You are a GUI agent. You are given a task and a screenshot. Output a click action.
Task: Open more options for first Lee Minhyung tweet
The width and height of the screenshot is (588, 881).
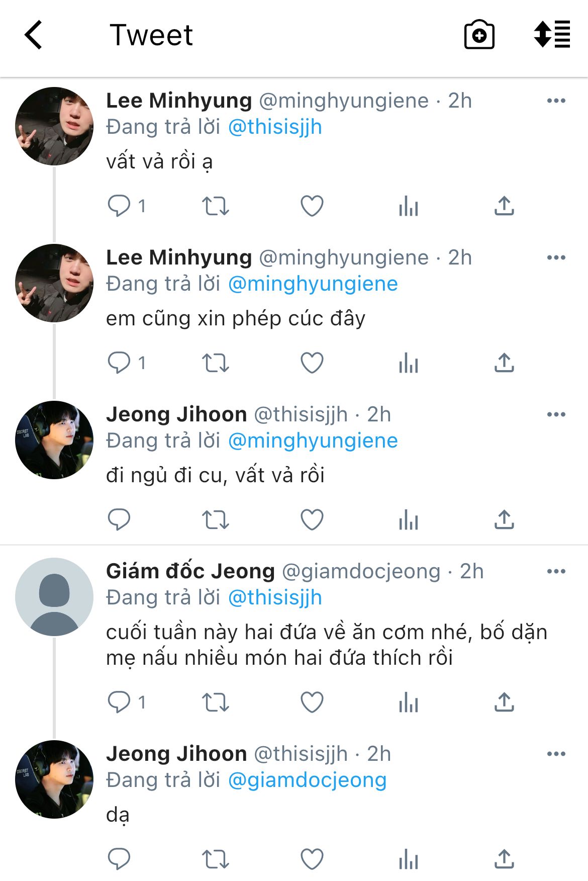click(556, 101)
